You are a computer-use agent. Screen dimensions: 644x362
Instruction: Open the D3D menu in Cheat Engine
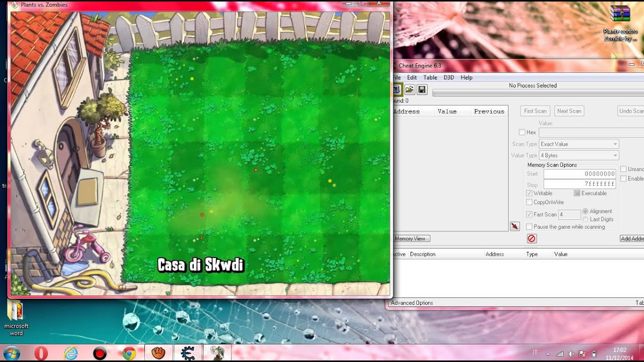(x=449, y=77)
